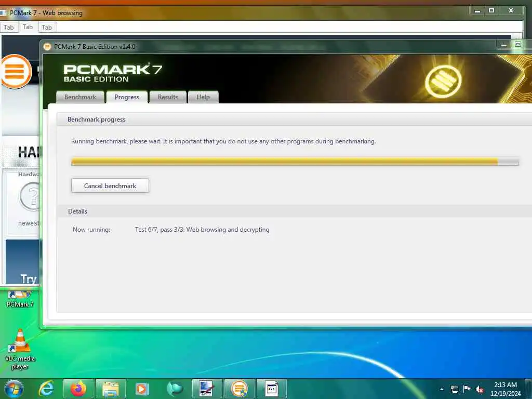Open the Windows Start menu orb
The height and width of the screenshot is (399, 532).
coord(14,389)
